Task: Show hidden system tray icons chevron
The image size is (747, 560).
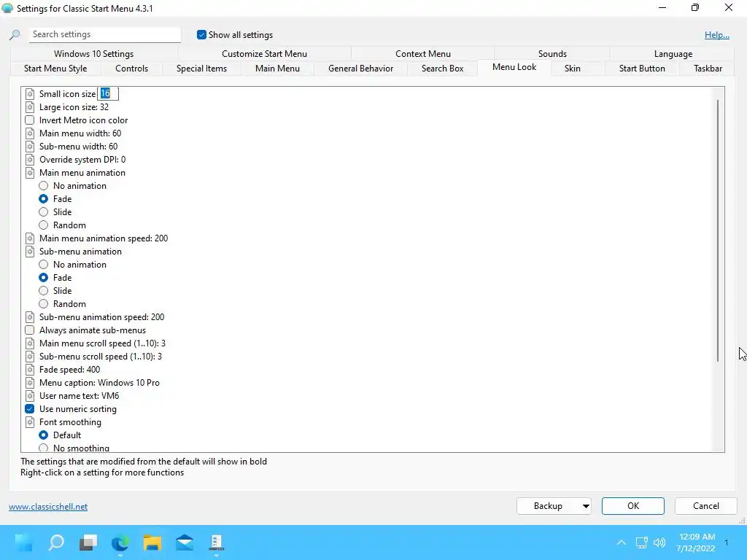Action: (622, 542)
